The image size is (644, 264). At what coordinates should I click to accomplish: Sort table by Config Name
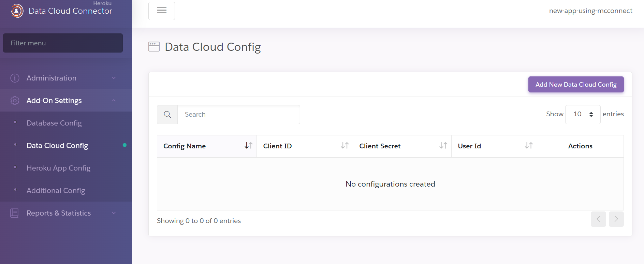[249, 146]
